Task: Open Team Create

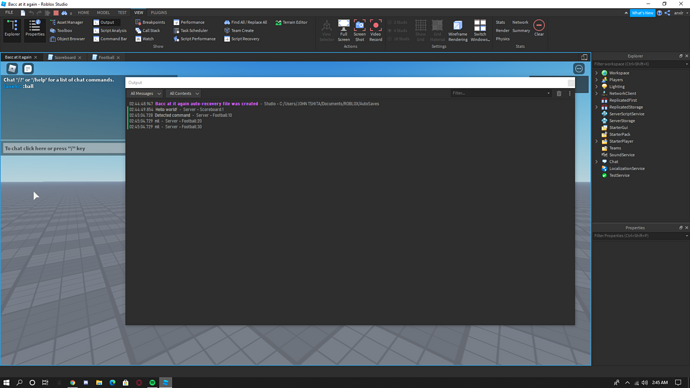Action: point(239,30)
